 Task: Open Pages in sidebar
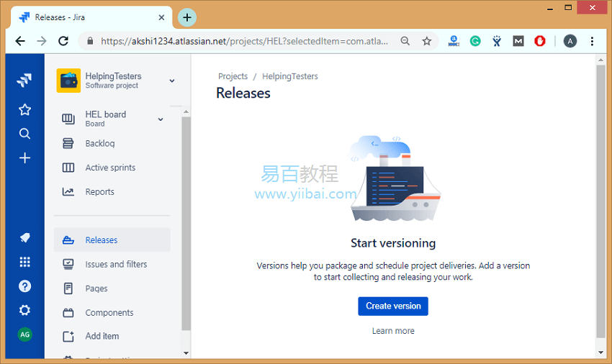click(x=112, y=288)
